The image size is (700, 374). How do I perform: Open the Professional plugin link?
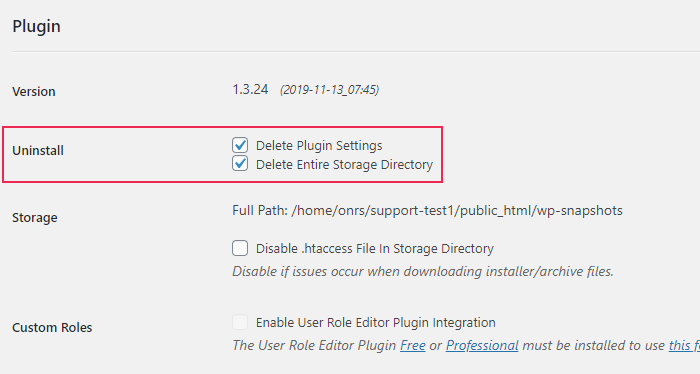click(482, 345)
